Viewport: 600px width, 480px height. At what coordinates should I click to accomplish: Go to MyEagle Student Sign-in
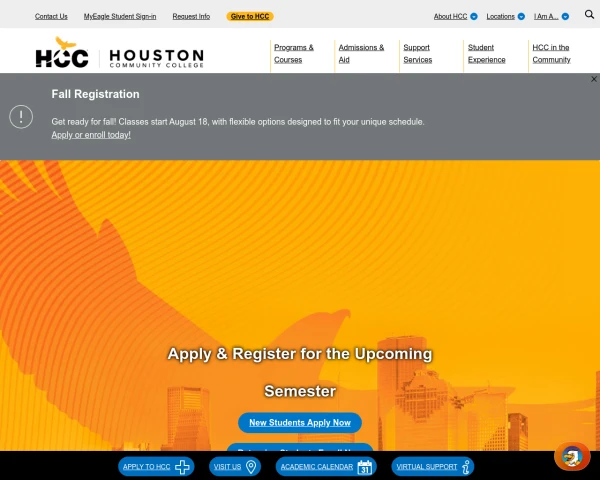120,16
